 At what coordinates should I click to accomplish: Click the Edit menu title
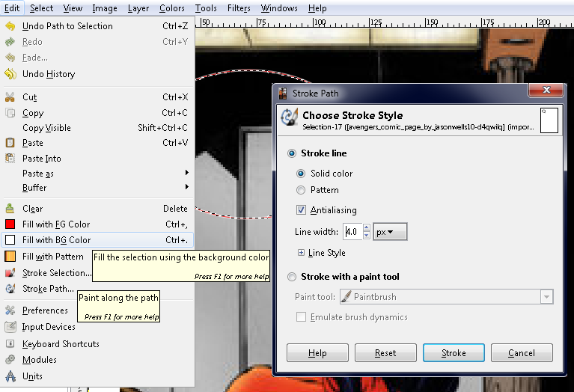click(x=12, y=8)
